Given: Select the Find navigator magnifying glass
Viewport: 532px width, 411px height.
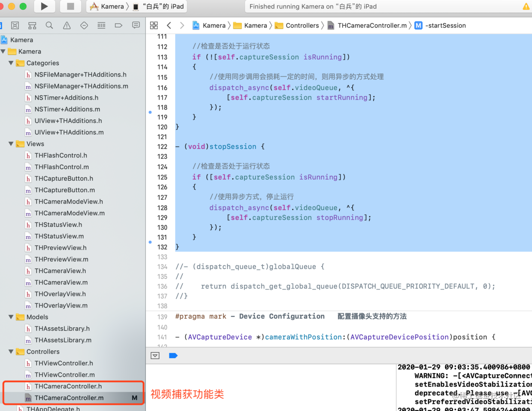Looking at the screenshot, I should click(x=49, y=25).
